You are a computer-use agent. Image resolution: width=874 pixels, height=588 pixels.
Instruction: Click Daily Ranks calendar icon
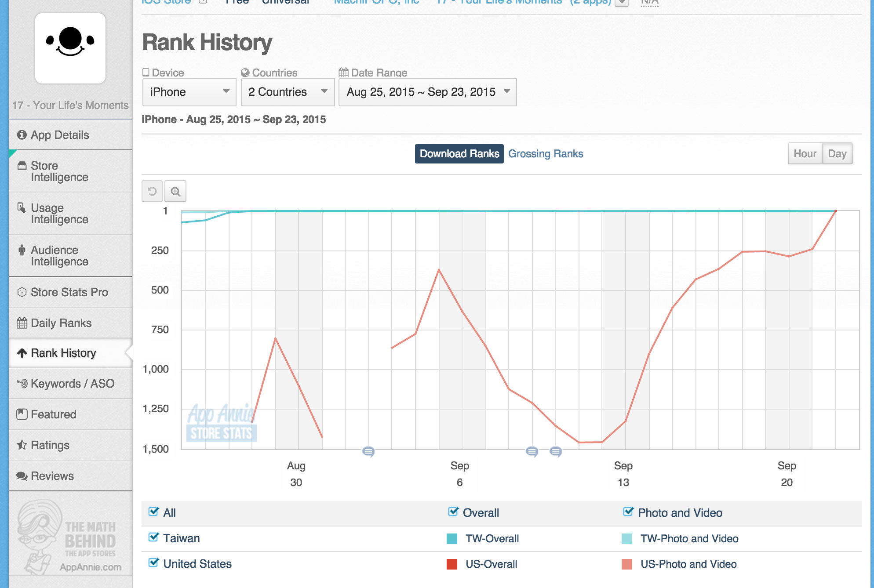coord(22,323)
